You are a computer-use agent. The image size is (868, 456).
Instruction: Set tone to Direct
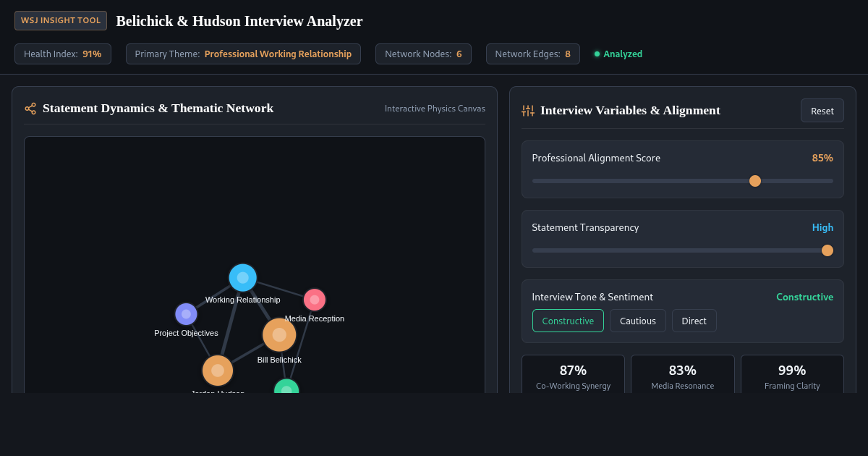click(694, 321)
